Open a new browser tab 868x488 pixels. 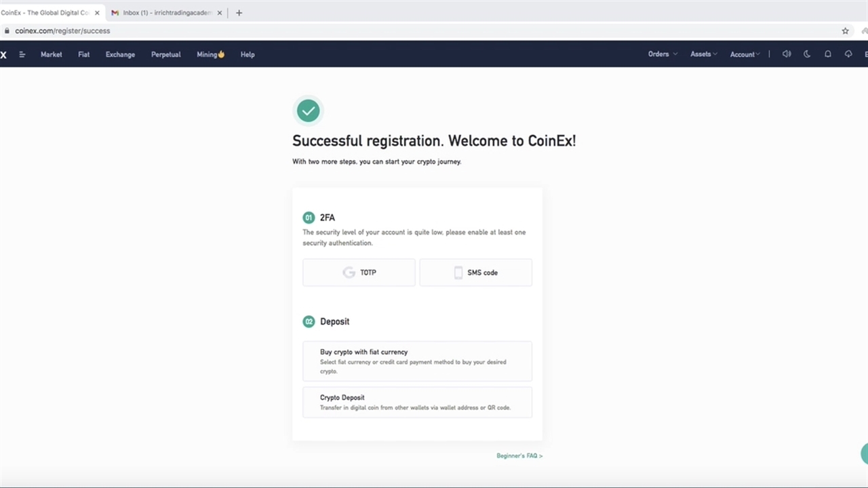click(x=239, y=13)
